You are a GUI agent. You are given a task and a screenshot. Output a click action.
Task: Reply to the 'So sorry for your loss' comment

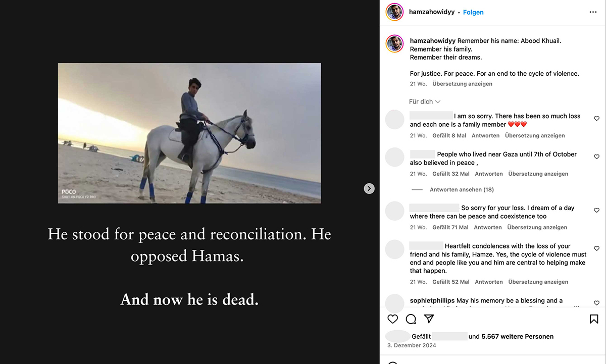click(488, 227)
